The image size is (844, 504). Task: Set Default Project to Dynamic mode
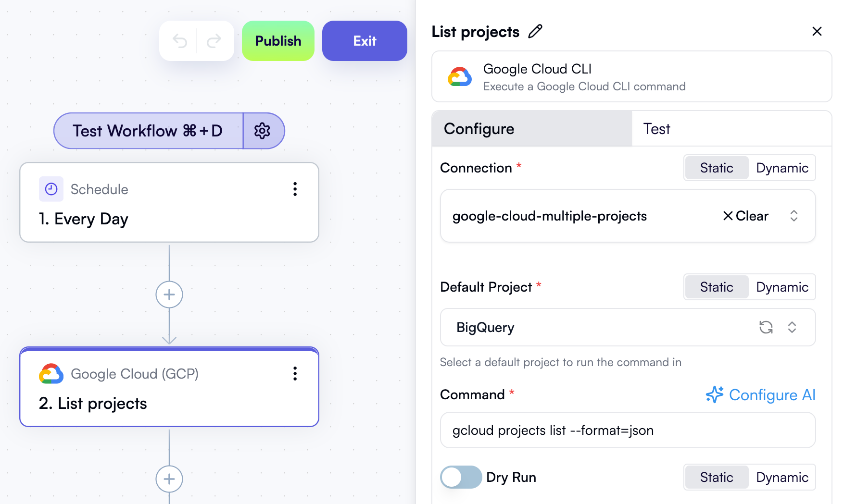[782, 287]
